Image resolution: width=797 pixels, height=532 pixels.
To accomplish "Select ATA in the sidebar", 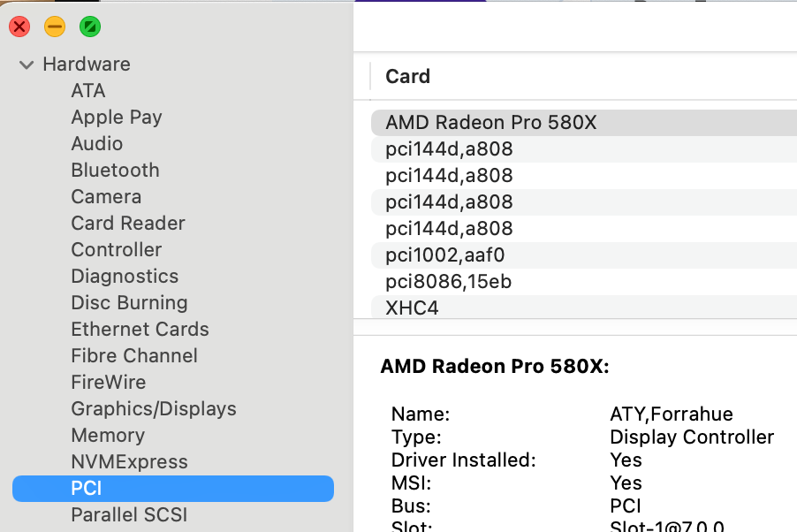I will click(88, 90).
